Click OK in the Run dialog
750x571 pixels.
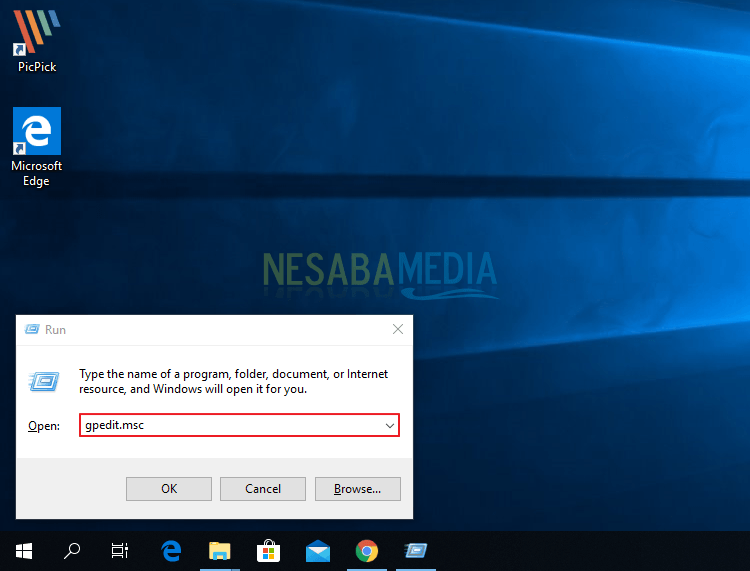click(x=169, y=489)
